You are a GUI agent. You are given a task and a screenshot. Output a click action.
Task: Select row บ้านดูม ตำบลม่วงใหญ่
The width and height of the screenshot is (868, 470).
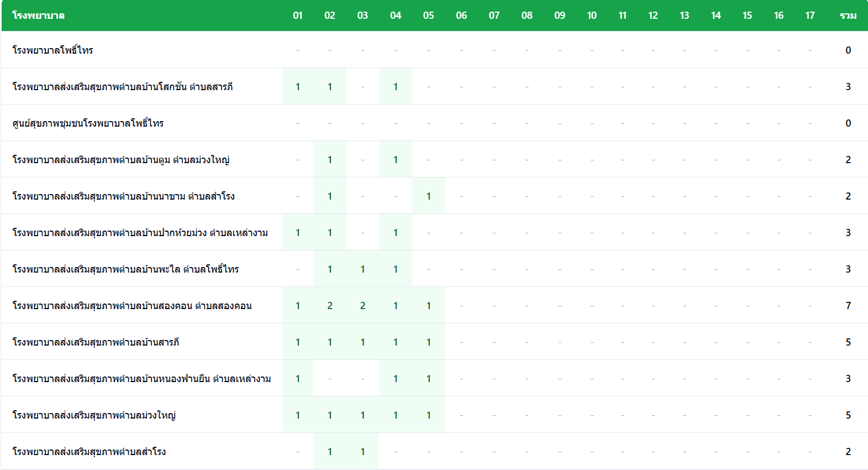[x=434, y=159]
